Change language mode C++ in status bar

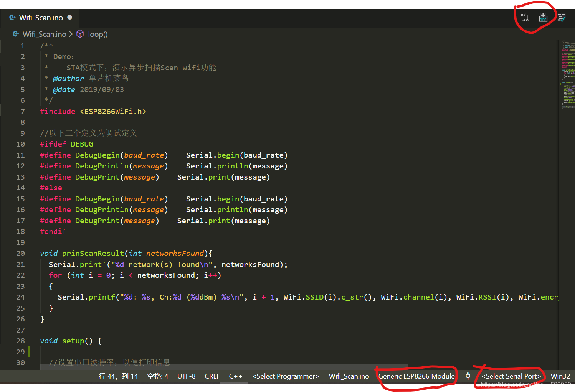point(236,376)
